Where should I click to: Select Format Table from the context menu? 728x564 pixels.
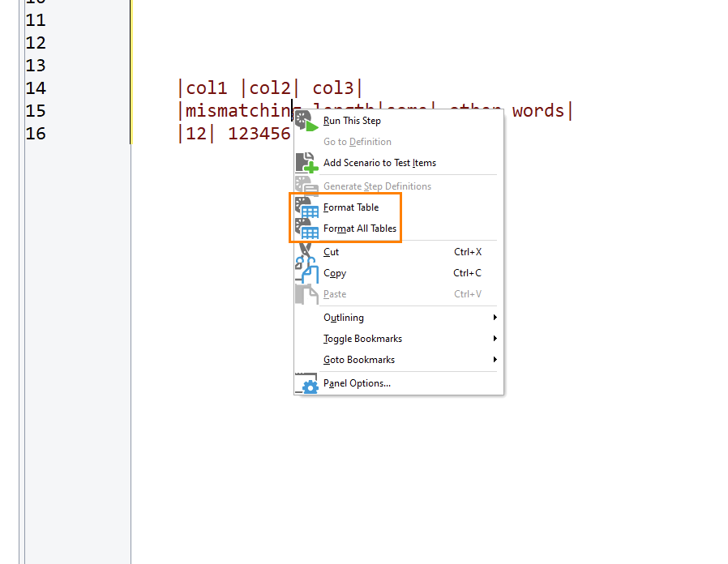tap(350, 207)
